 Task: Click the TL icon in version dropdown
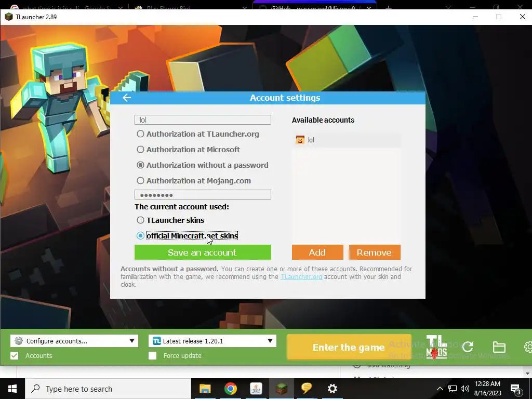coord(156,341)
